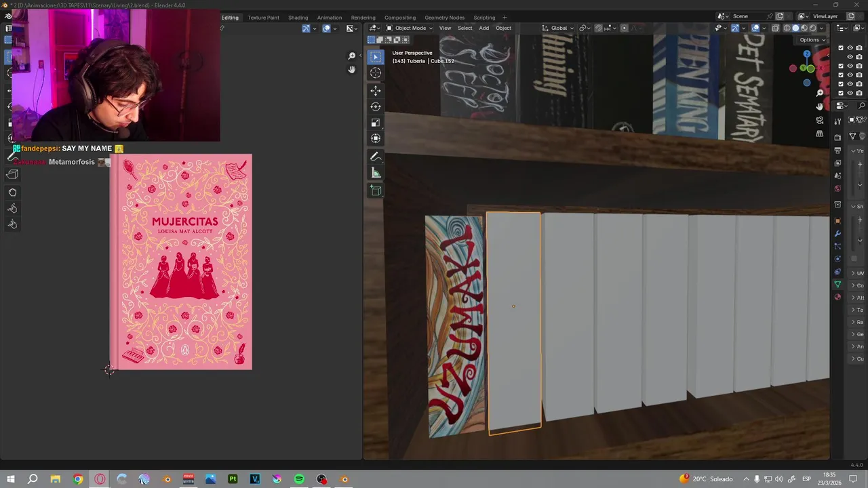Select the Transform tool in viewport toolbar
Image resolution: width=868 pixels, height=488 pixels.
pyautogui.click(x=376, y=138)
